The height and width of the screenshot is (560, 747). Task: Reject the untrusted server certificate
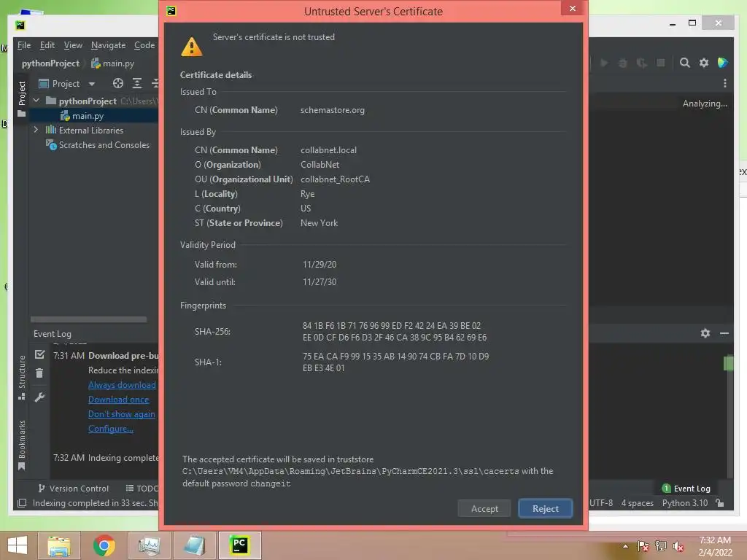[545, 508]
